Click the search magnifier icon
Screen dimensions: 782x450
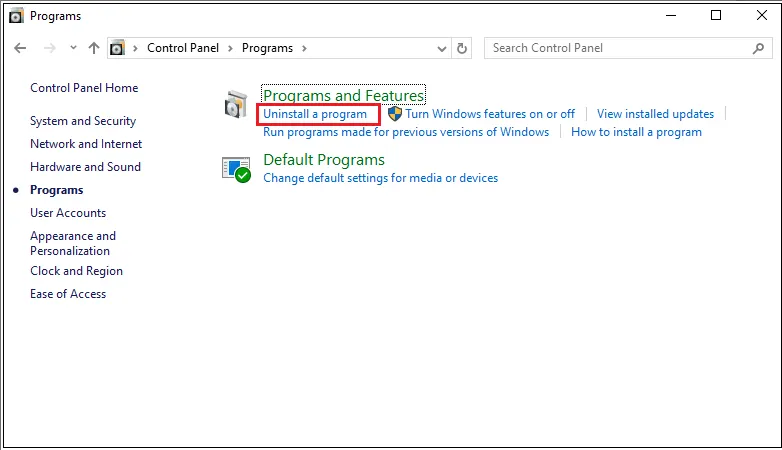click(x=758, y=48)
